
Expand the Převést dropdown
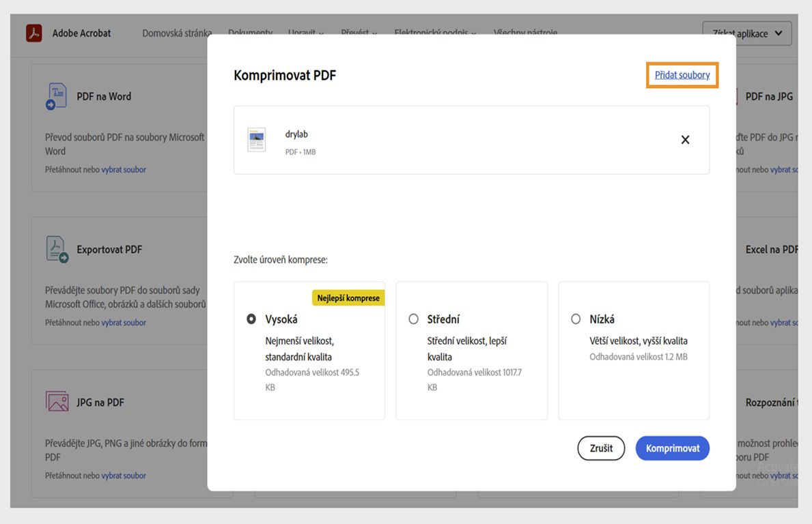tap(358, 32)
